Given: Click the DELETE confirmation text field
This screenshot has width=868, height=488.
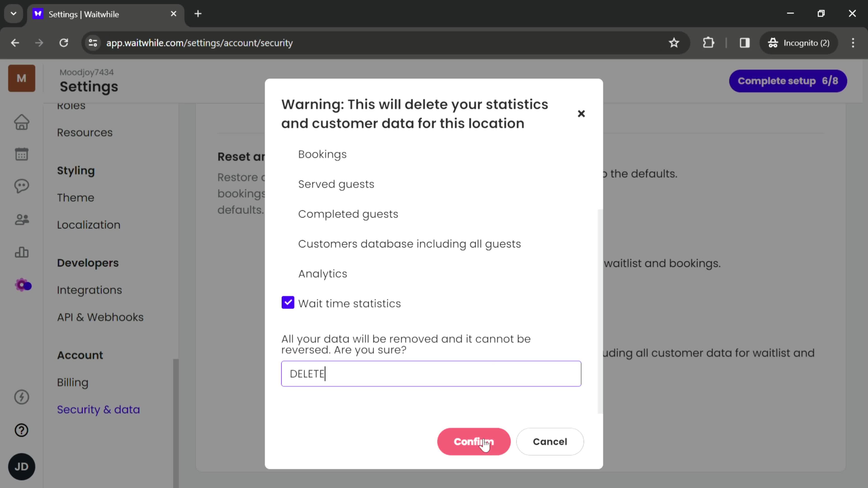Looking at the screenshot, I should 431,374.
